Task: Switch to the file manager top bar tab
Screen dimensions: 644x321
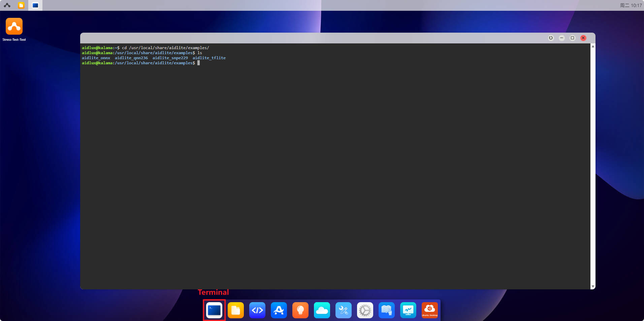Action: click(21, 5)
